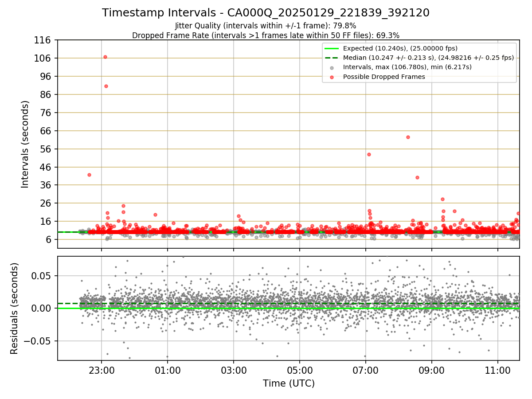Click the red outlier point near 90 seconds
This screenshot has height=399, width=532.
(106, 86)
